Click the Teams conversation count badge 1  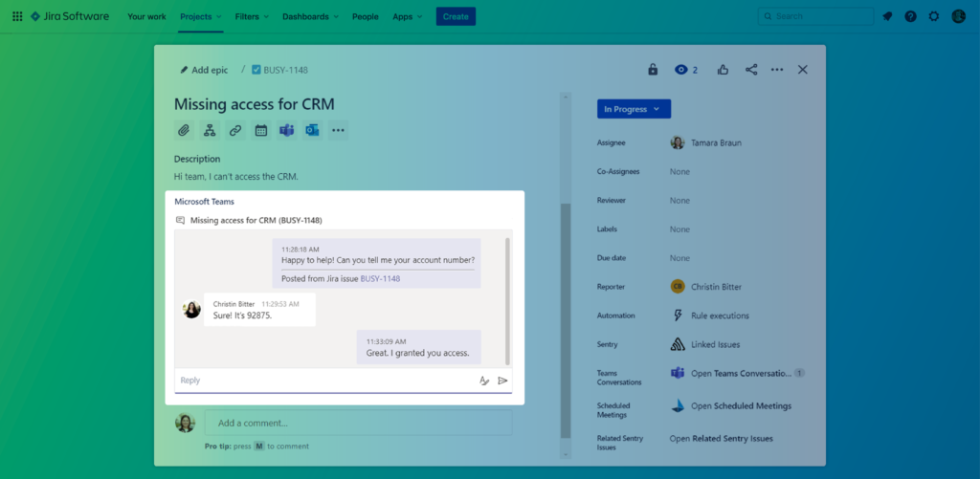[x=799, y=373]
